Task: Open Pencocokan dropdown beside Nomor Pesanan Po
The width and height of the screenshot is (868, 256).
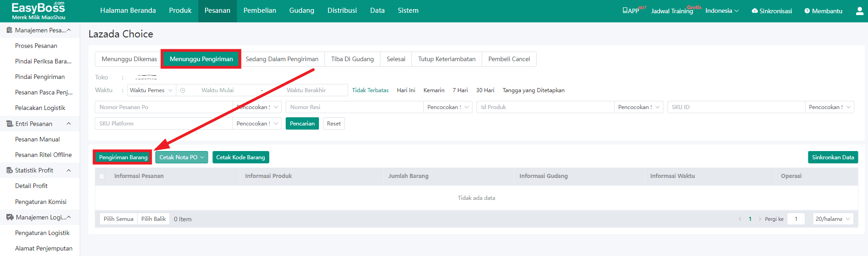Action: 257,107
